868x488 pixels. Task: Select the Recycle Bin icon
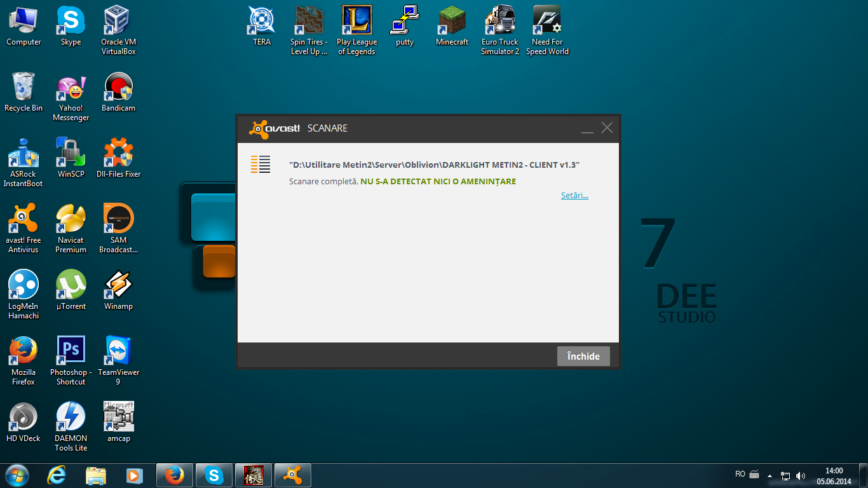point(24,93)
